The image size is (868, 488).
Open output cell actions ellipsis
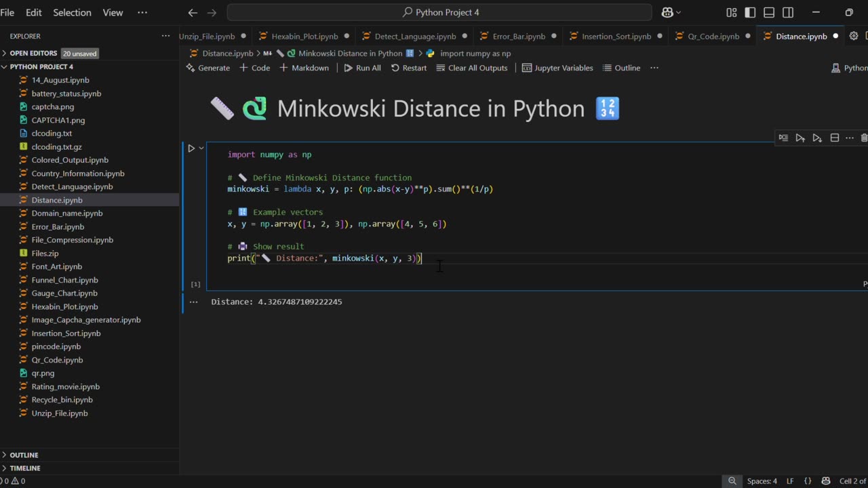coord(194,302)
